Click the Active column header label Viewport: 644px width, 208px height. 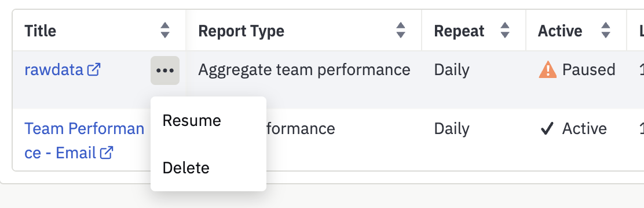tap(560, 31)
